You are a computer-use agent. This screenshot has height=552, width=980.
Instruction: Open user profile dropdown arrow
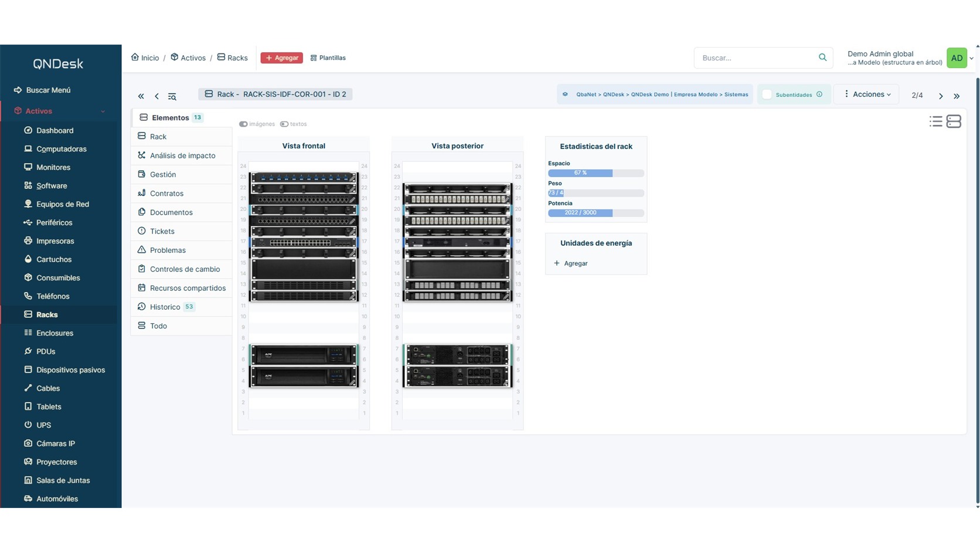click(971, 59)
